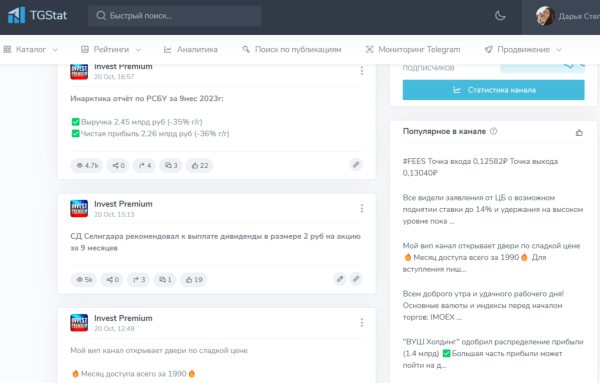Click the pencil edit icon on Селигдар post
600x383 pixels.
[340, 279]
